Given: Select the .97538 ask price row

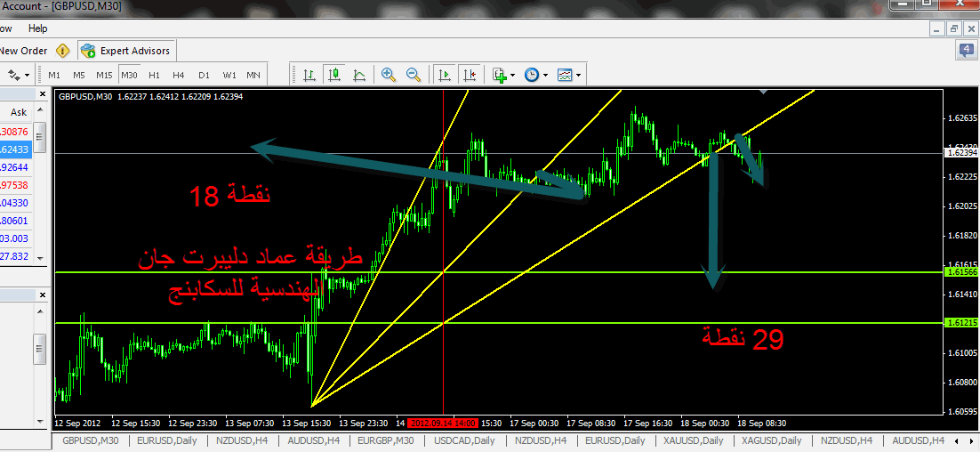Looking at the screenshot, I should click(x=16, y=185).
